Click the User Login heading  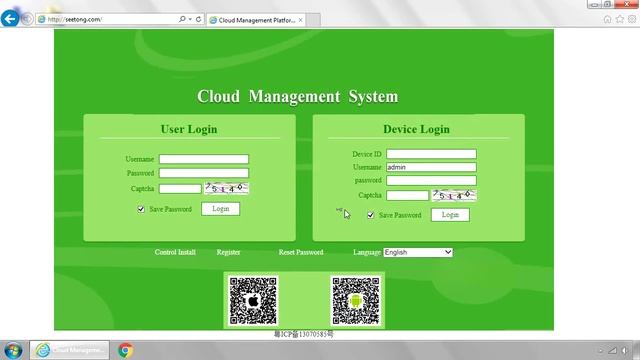(x=189, y=129)
